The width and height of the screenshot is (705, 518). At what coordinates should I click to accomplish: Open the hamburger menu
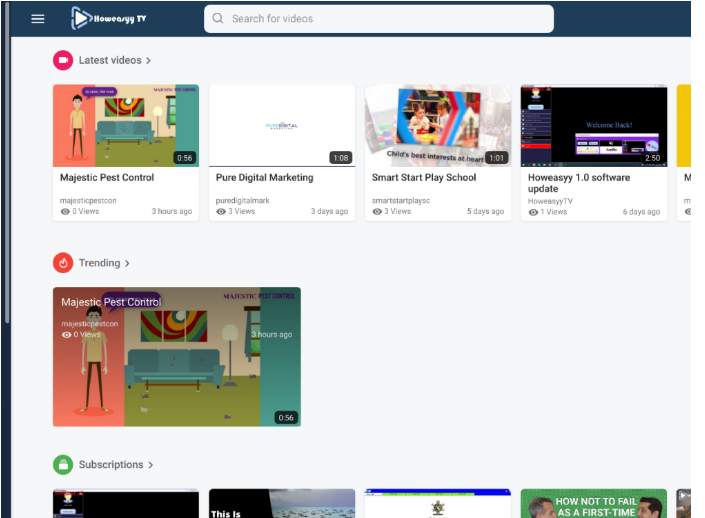[x=38, y=19]
